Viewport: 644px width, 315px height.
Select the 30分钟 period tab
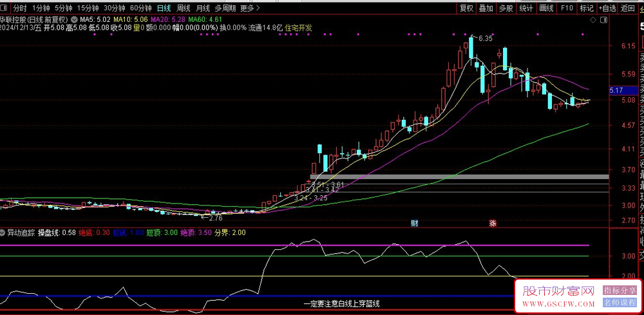[115, 8]
